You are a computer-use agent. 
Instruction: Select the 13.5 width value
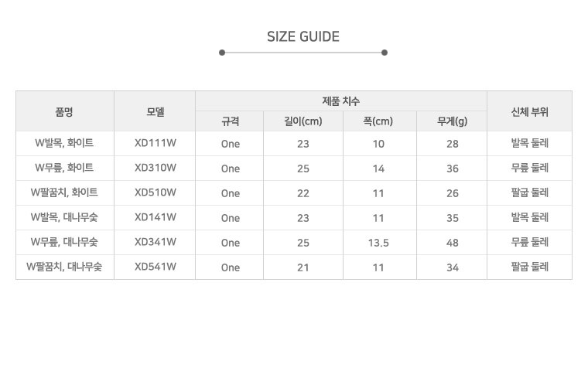pos(379,243)
